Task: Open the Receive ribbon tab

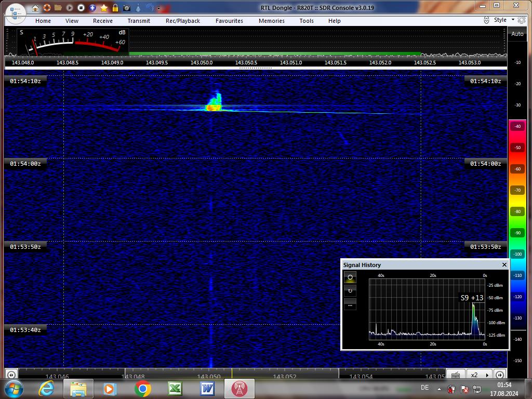Action: tap(103, 21)
